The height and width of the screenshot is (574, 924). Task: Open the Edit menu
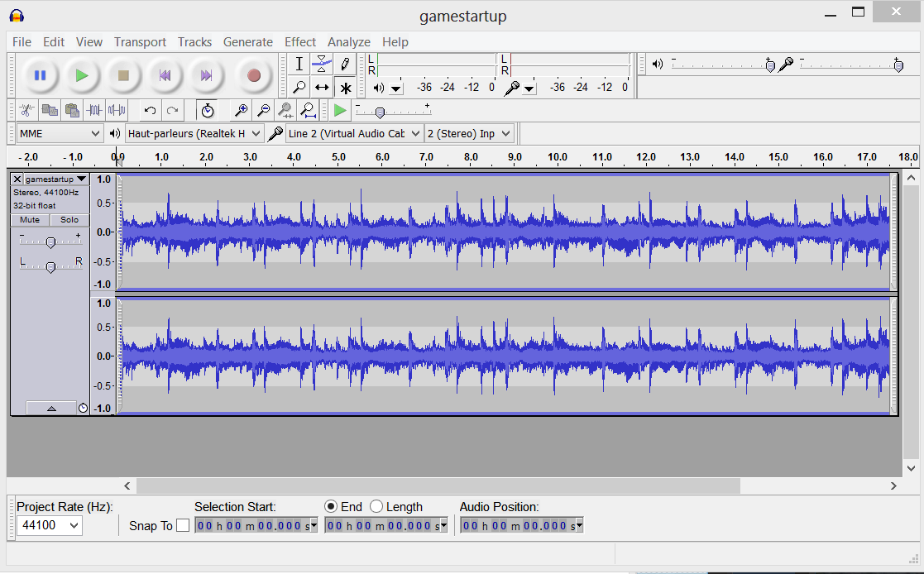54,42
